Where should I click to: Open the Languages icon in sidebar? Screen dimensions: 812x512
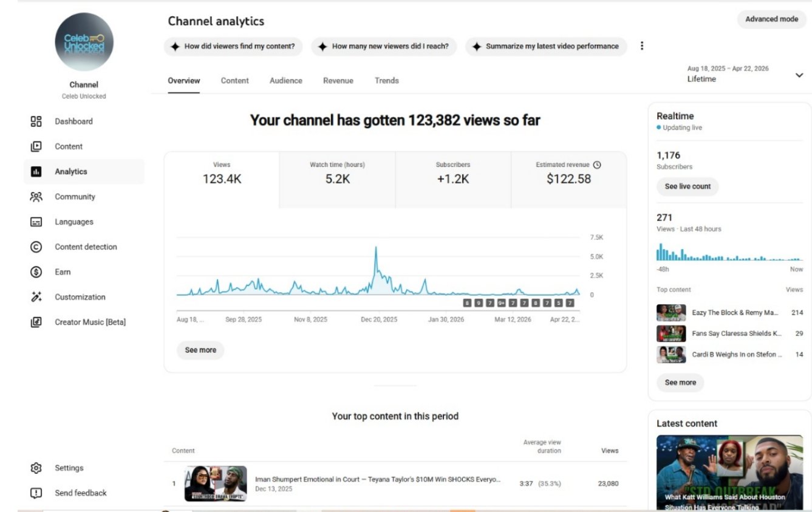[36, 222]
